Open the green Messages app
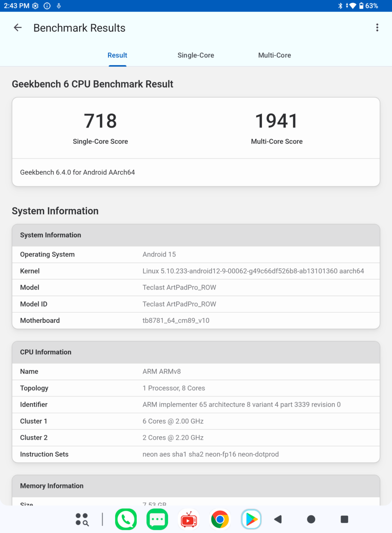Screen dimensions: 392x533 pyautogui.click(x=157, y=519)
